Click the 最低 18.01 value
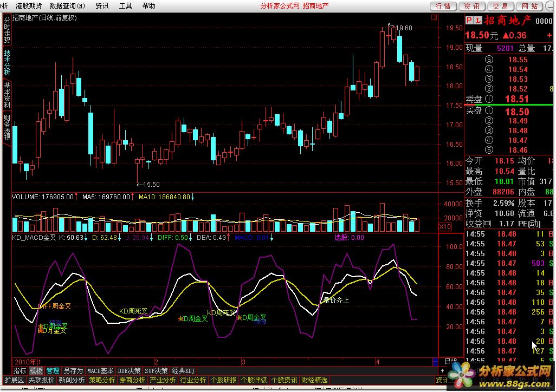556x392 pixels. (504, 182)
